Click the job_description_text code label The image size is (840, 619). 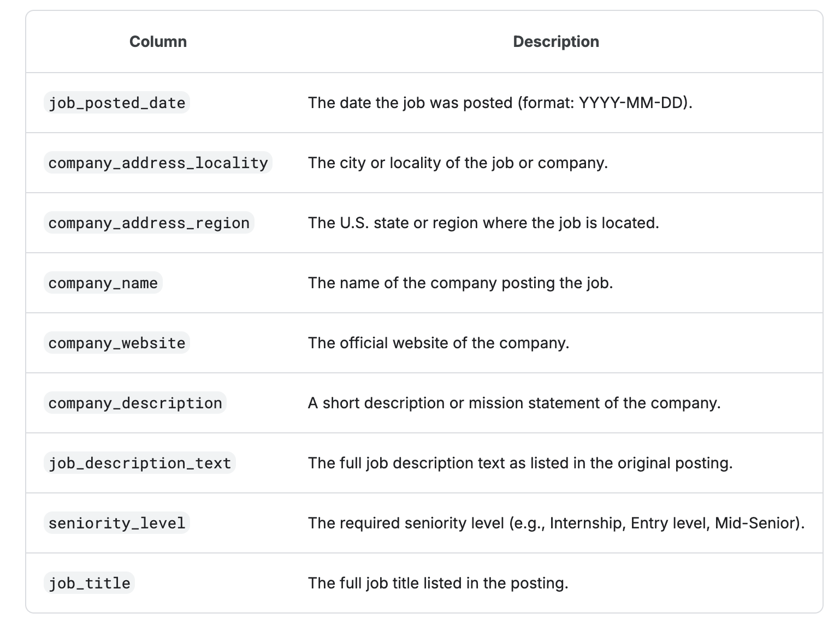point(140,463)
